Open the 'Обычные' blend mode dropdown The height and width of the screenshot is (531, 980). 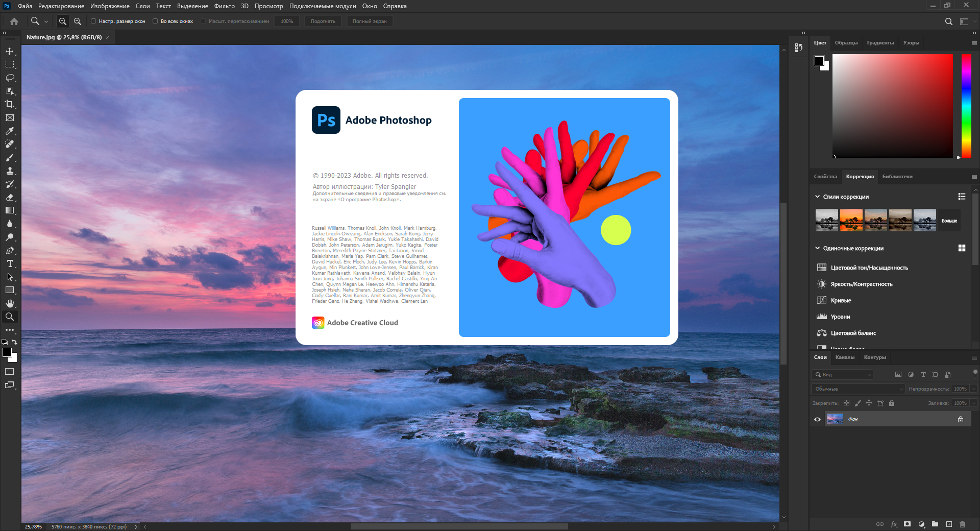coord(857,389)
